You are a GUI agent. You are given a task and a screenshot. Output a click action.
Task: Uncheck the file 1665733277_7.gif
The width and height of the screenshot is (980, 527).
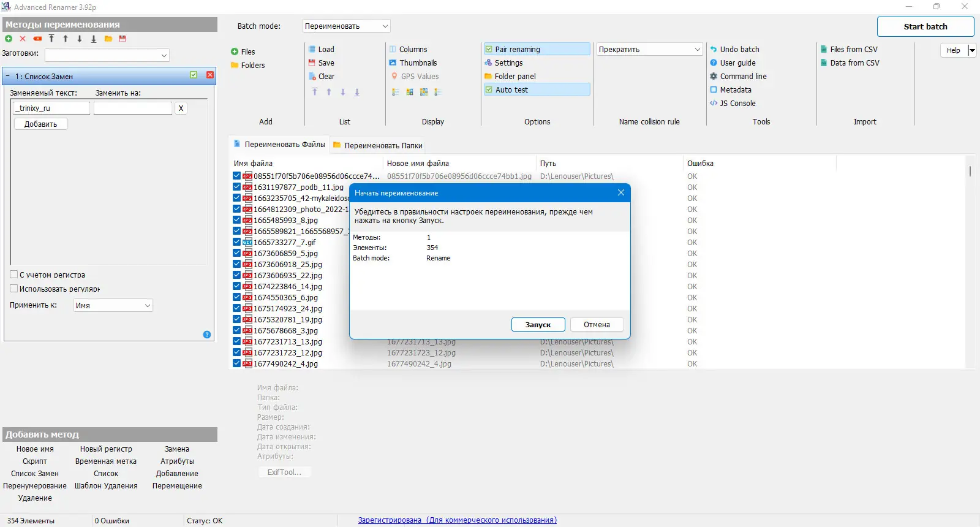[236, 242]
